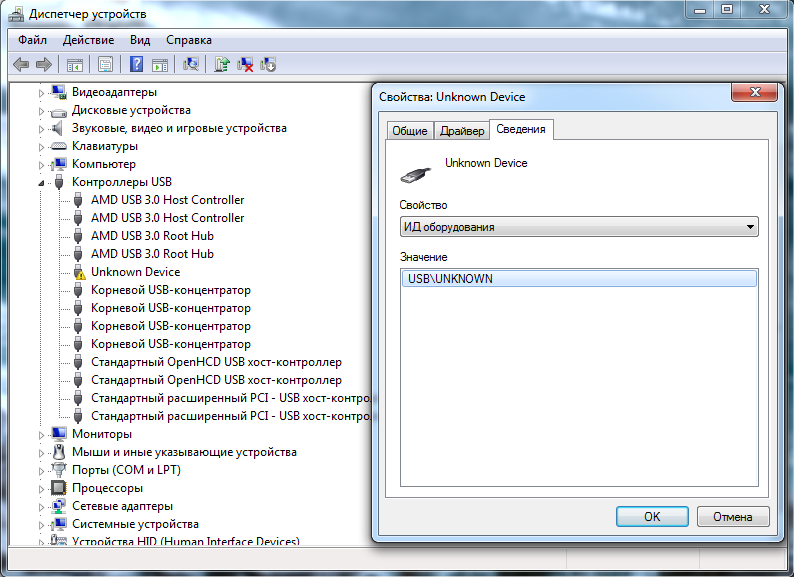Click the Disable device toolbar icon
The height and width of the screenshot is (577, 794).
(268, 64)
